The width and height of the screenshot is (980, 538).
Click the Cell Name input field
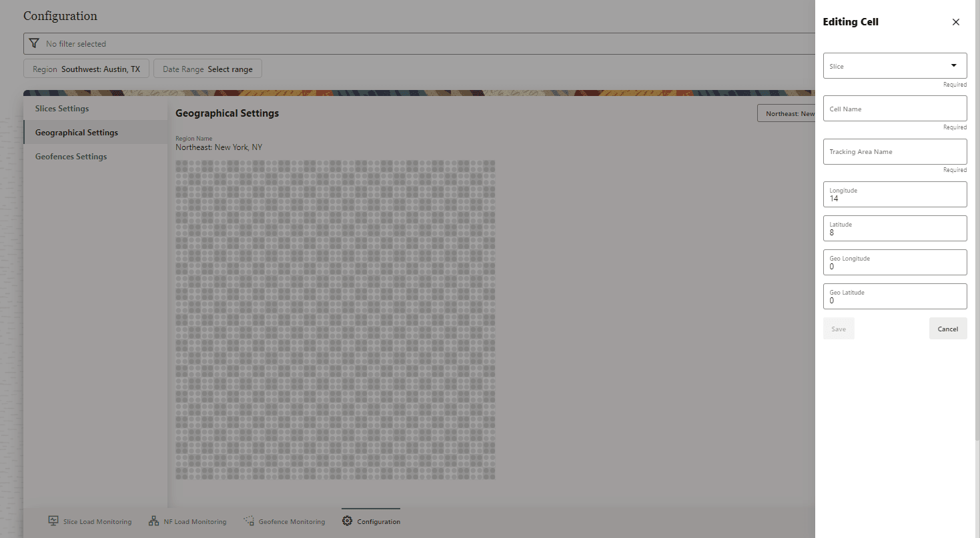click(x=895, y=109)
